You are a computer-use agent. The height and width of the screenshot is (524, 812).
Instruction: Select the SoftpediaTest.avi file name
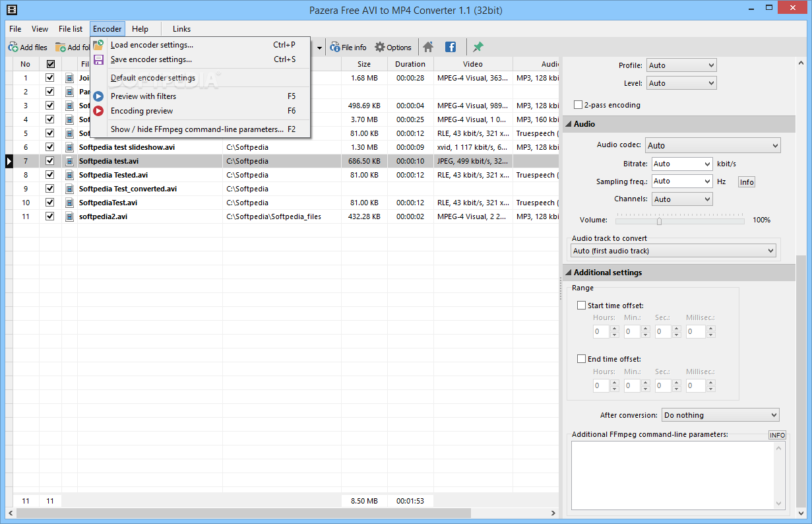[x=108, y=203]
